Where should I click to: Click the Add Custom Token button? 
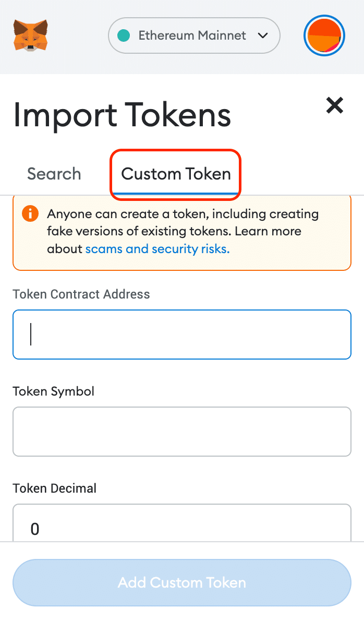click(x=181, y=582)
